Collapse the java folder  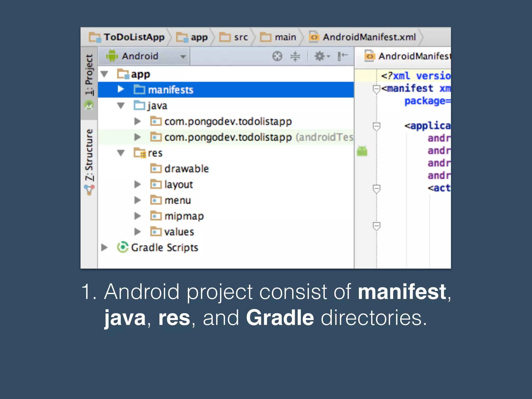(121, 106)
